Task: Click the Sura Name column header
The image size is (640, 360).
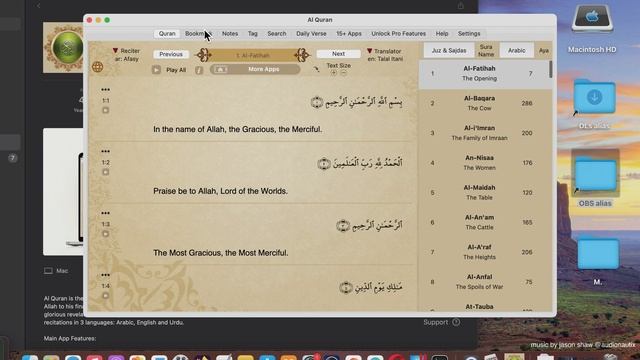Action: pyautogui.click(x=486, y=50)
